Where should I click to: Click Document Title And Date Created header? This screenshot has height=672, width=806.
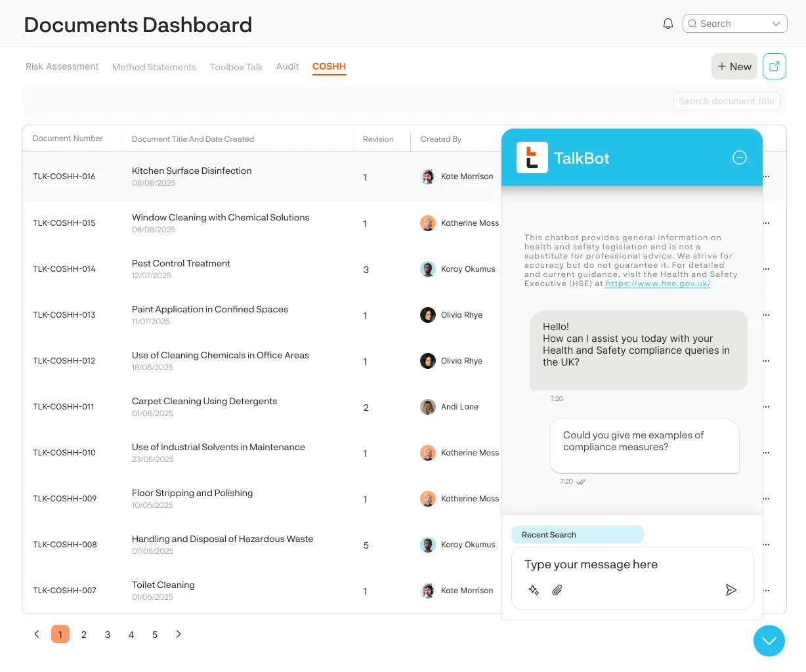(x=193, y=139)
